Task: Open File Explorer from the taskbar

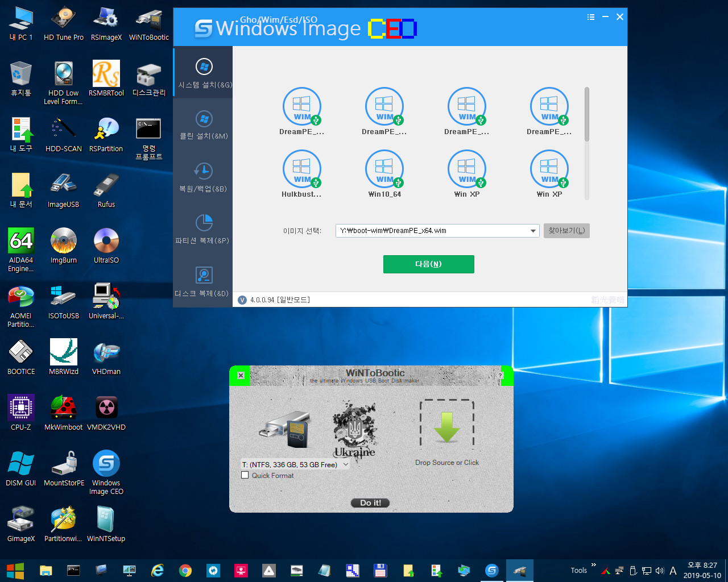Action: 45,571
